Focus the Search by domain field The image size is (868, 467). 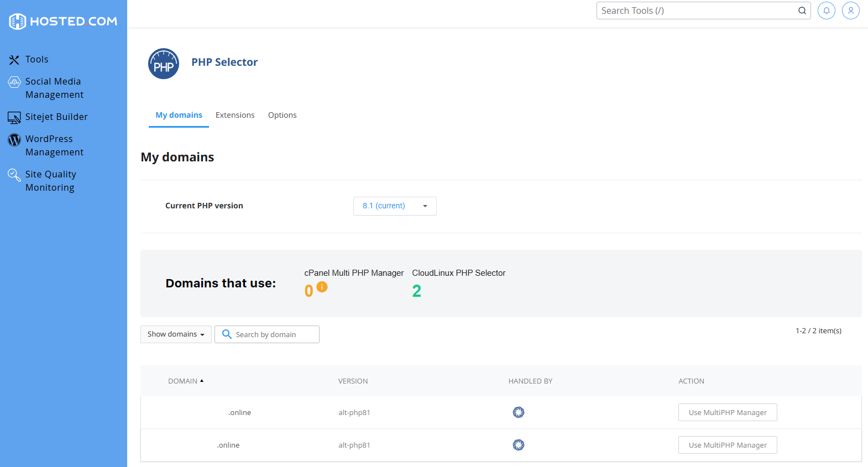(x=267, y=334)
